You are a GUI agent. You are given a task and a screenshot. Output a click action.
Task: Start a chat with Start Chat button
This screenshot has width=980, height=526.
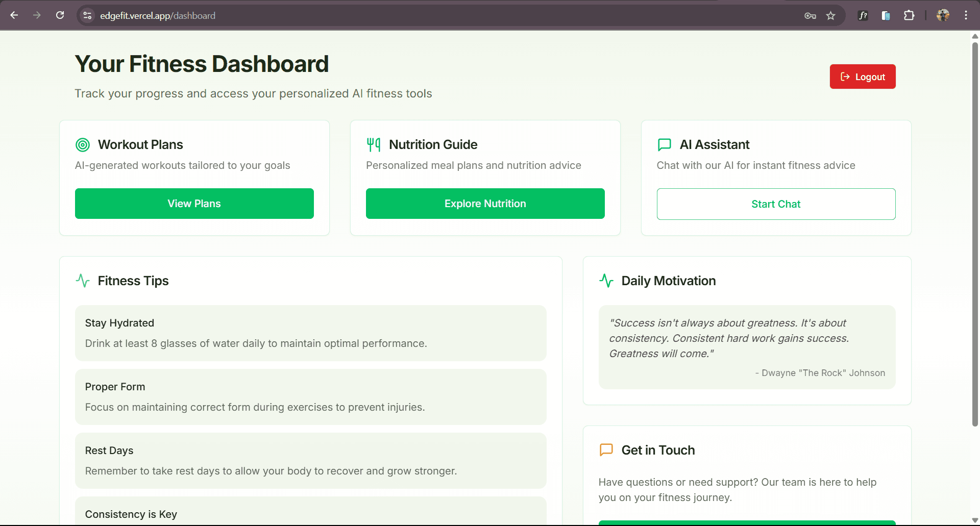[776, 204]
